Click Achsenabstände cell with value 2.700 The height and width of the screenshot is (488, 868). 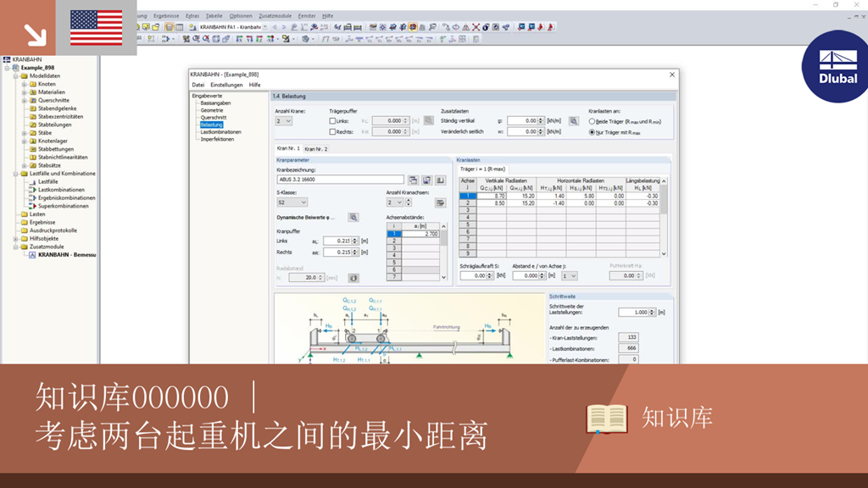420,234
